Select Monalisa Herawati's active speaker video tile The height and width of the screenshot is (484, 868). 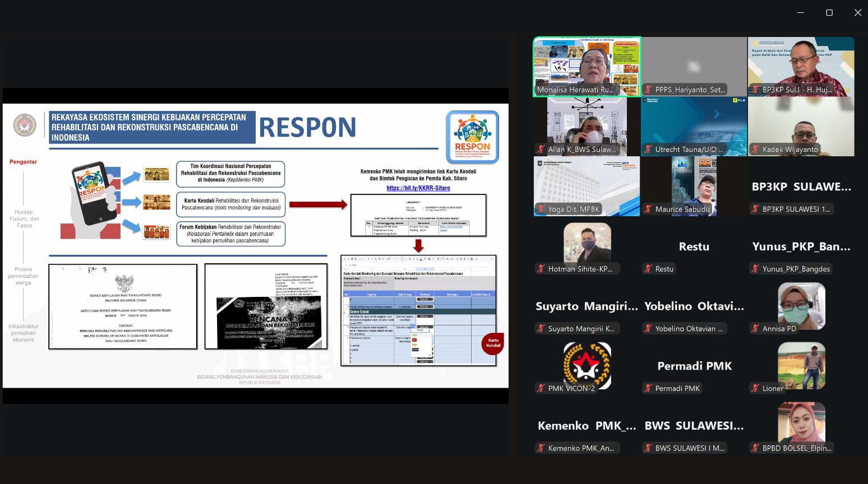pos(587,67)
